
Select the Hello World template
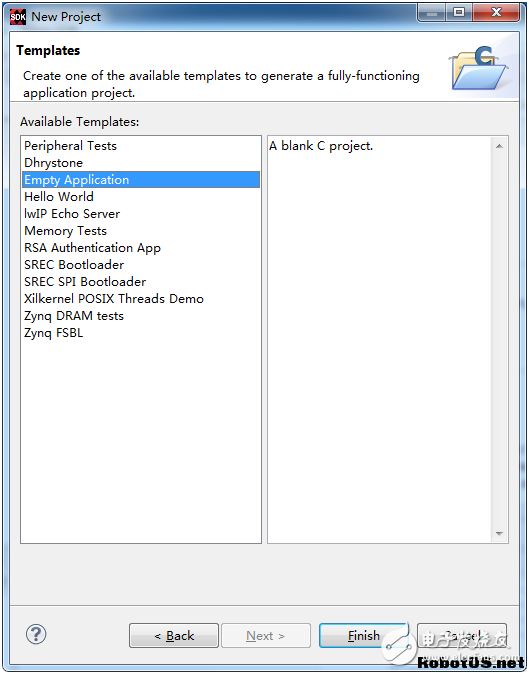[x=59, y=197]
